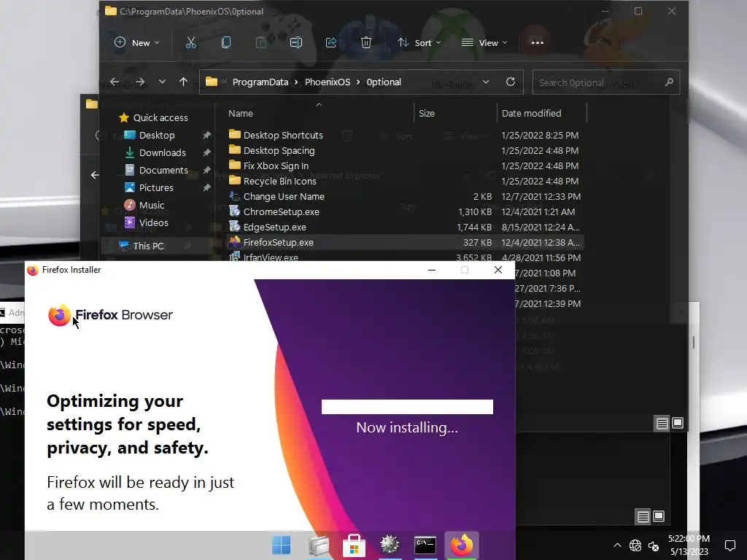Click ProgramData in the address breadcrumb
Viewport: 747px width, 560px height.
pyautogui.click(x=260, y=82)
